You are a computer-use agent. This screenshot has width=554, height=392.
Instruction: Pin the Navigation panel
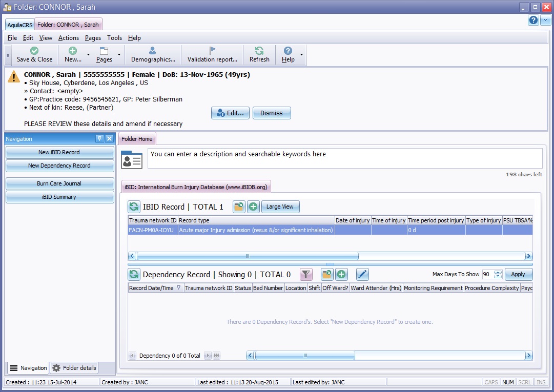(99, 139)
